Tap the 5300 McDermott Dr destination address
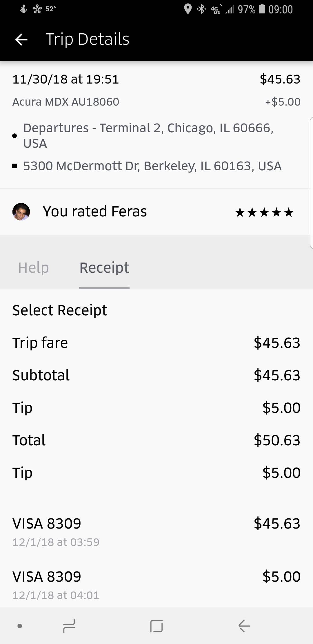313x644 pixels. pyautogui.click(x=152, y=166)
